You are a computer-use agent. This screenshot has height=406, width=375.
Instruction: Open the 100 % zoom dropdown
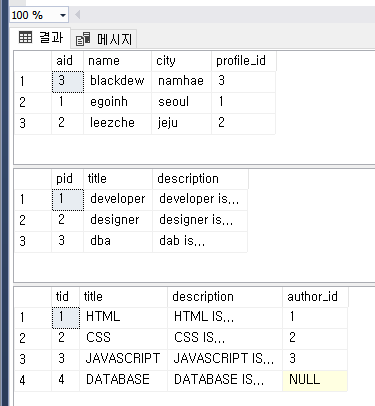pyautogui.click(x=62, y=15)
